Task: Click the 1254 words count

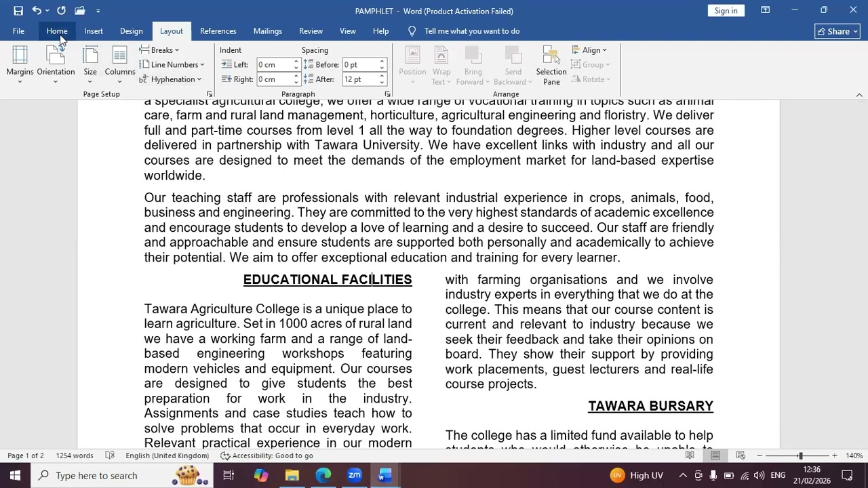Action: (75, 456)
